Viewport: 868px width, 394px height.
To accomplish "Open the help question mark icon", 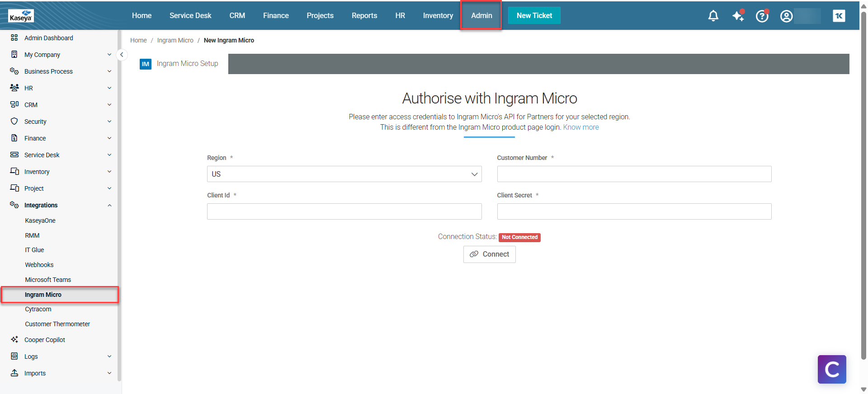I will coord(762,16).
